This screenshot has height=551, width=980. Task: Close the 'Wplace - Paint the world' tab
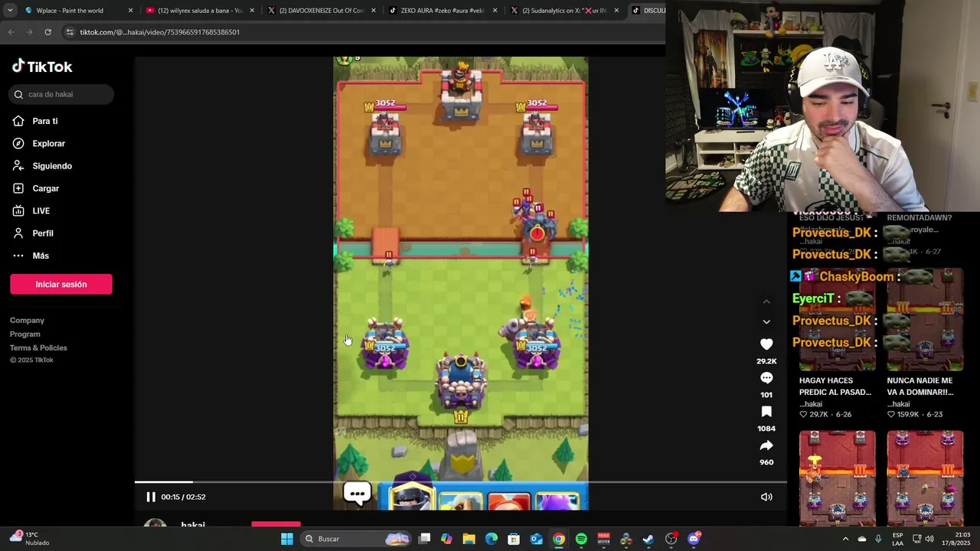point(130,11)
